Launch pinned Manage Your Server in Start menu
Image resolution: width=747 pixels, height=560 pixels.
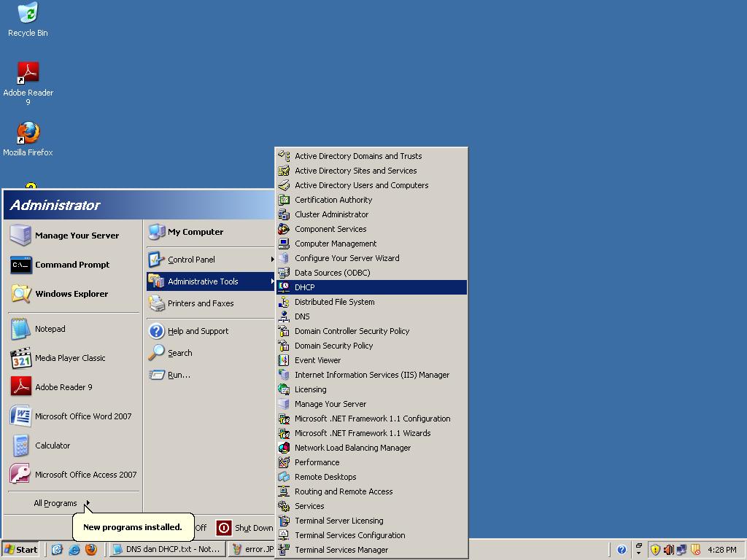click(74, 236)
